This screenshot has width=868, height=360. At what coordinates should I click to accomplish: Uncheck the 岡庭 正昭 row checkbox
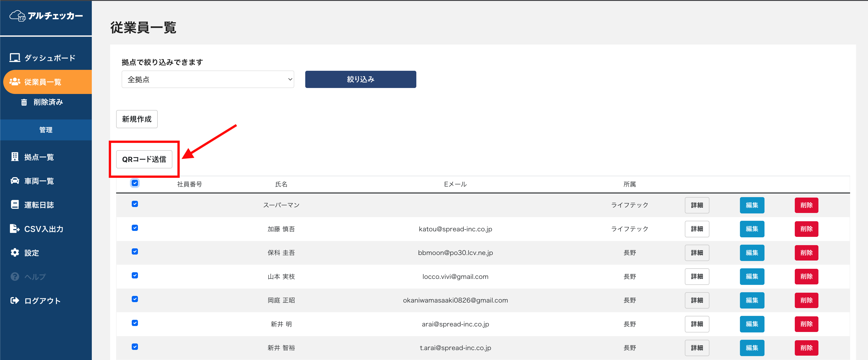(135, 299)
